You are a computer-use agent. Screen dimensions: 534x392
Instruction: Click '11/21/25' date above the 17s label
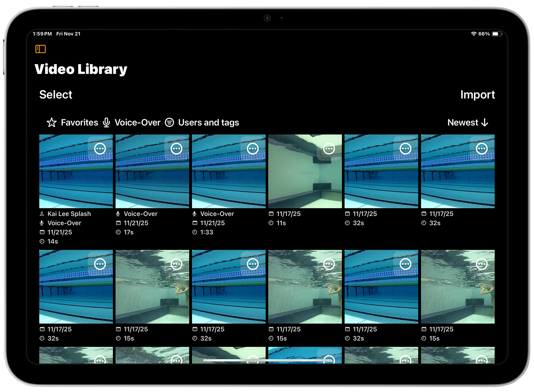[136, 223]
